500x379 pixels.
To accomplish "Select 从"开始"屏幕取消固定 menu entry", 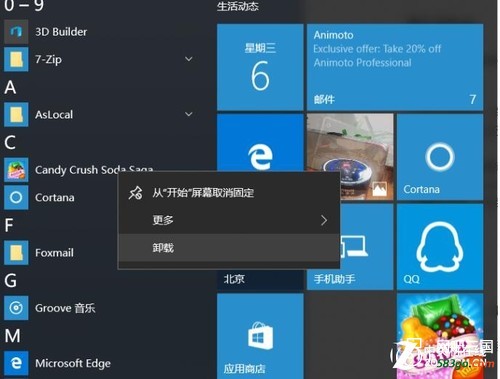I will tap(229, 193).
